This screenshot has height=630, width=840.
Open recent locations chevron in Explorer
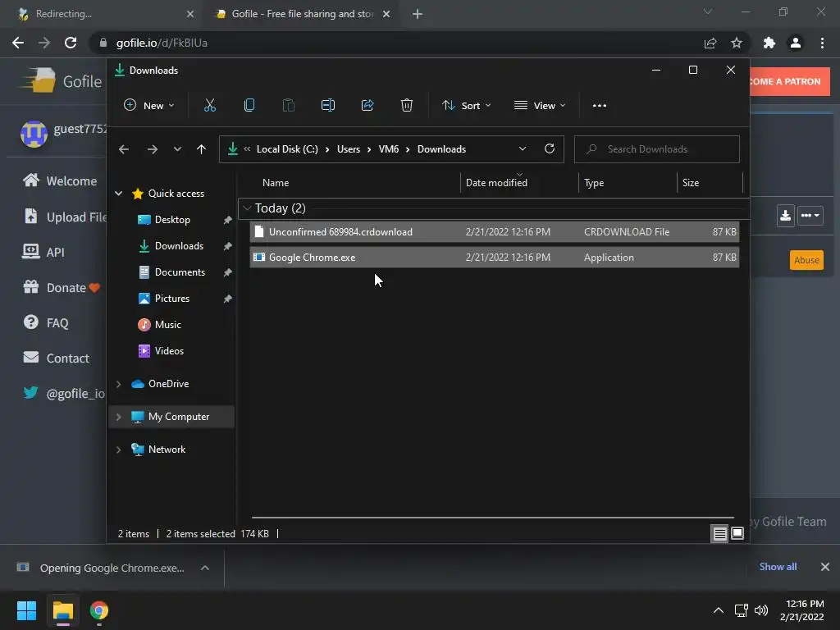pos(177,149)
